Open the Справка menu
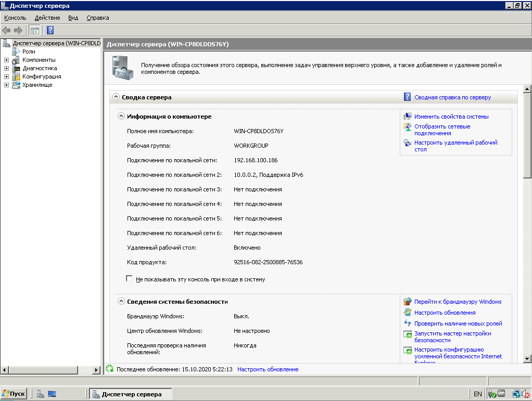Image resolution: width=532 pixels, height=401 pixels. click(x=98, y=18)
